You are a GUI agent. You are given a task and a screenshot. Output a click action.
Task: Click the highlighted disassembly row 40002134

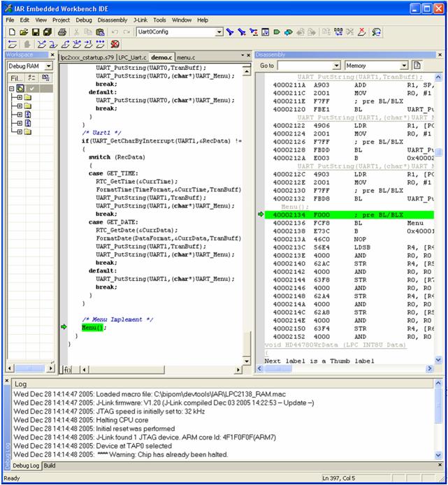(349, 215)
